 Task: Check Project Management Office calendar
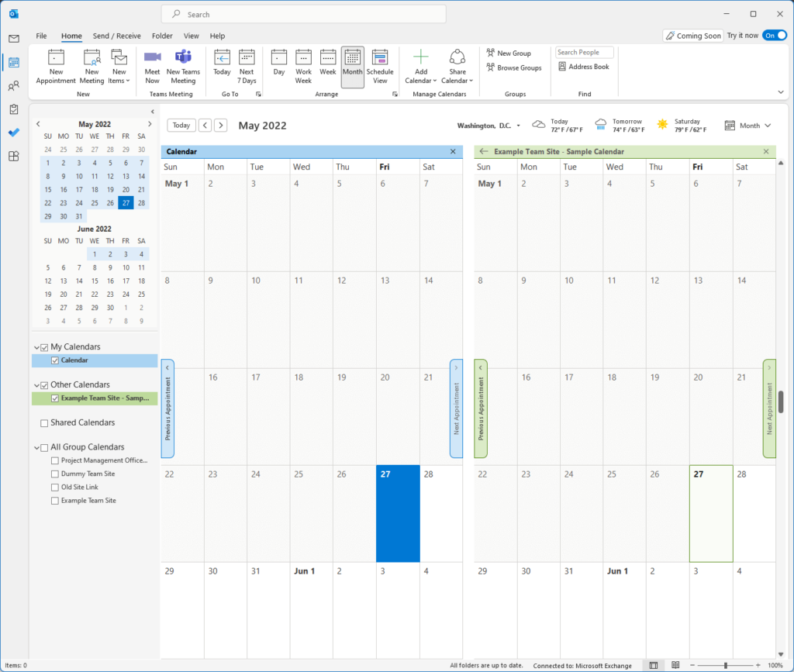tap(55, 460)
